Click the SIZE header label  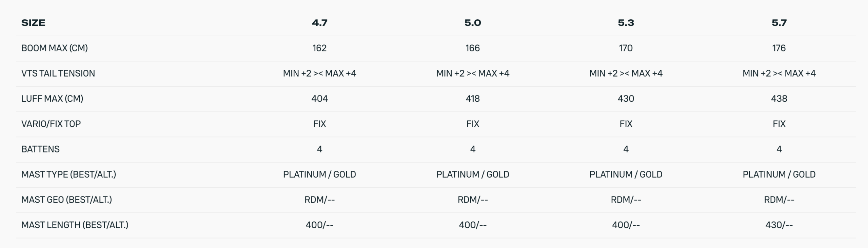coord(33,23)
